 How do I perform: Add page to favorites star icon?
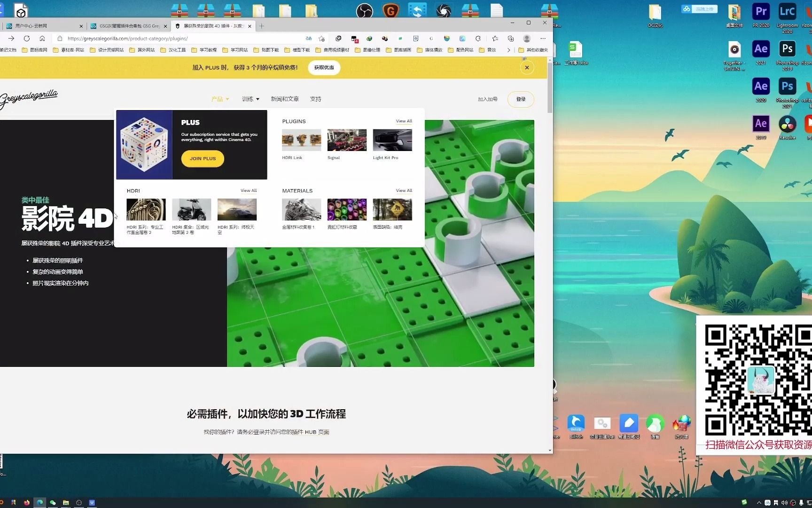(x=321, y=39)
